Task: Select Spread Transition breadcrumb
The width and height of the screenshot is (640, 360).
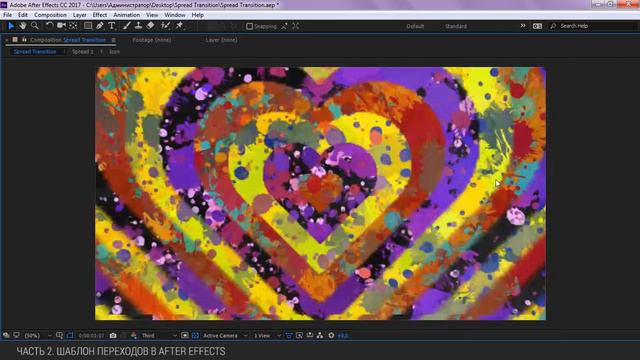Action: click(35, 52)
